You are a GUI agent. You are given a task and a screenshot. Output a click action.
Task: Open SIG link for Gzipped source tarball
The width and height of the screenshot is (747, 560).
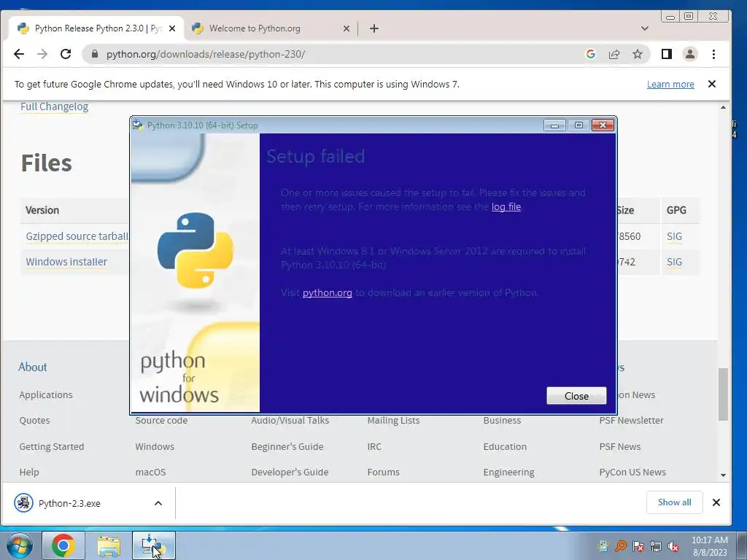click(674, 236)
